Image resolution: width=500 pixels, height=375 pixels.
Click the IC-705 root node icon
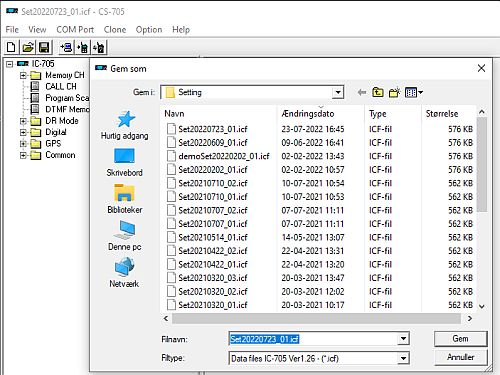(x=23, y=63)
